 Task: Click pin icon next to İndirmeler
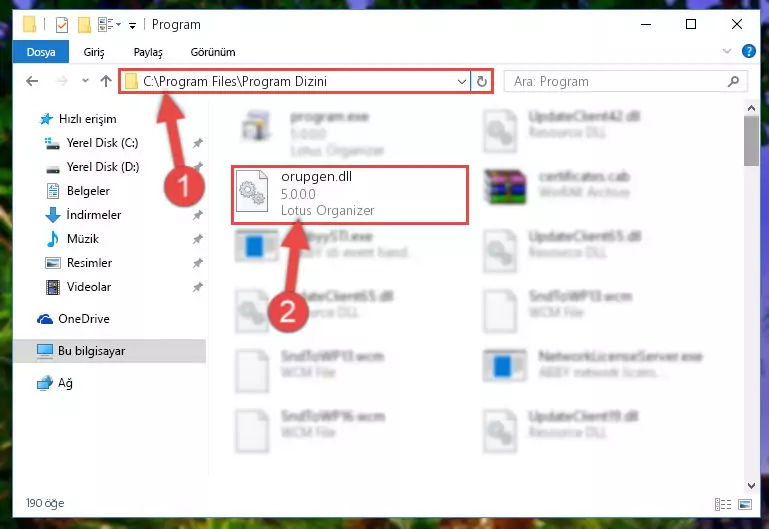197,215
